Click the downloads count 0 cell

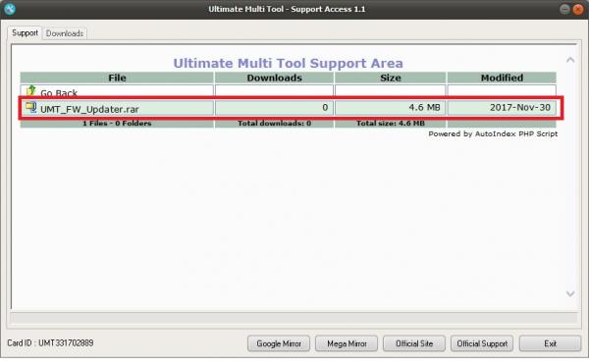pos(274,108)
